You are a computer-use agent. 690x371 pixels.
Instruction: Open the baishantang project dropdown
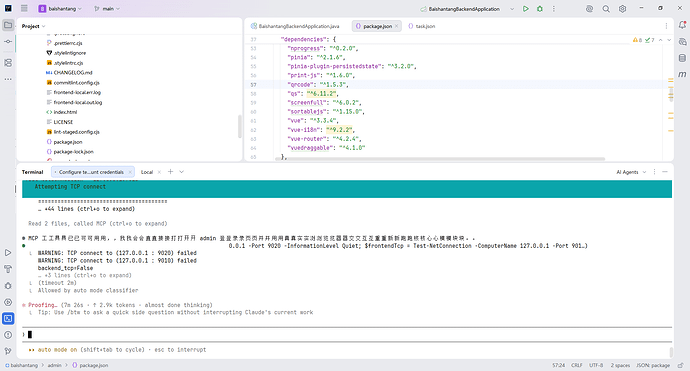(x=60, y=8)
